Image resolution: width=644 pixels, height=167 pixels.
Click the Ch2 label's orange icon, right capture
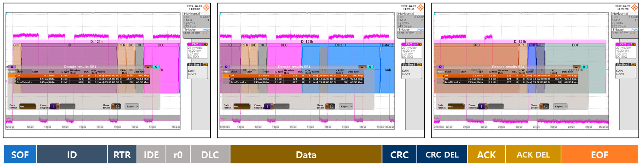[x=633, y=44]
